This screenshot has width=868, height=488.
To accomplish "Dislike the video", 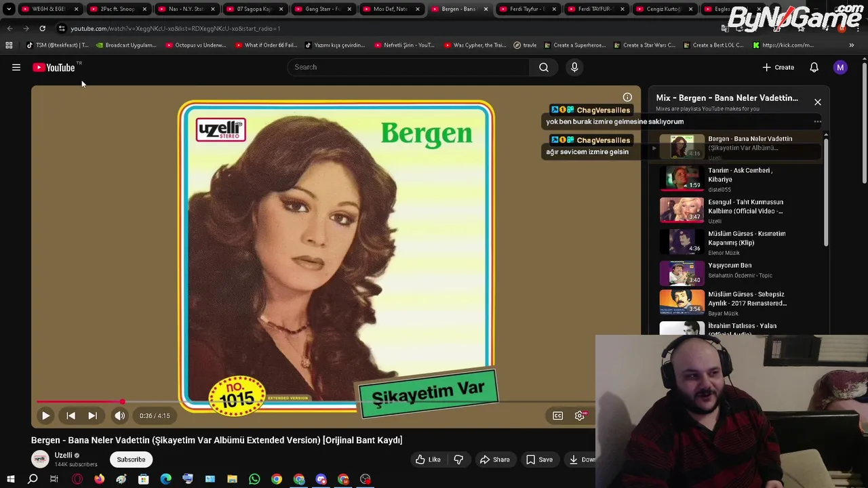I will point(458,460).
